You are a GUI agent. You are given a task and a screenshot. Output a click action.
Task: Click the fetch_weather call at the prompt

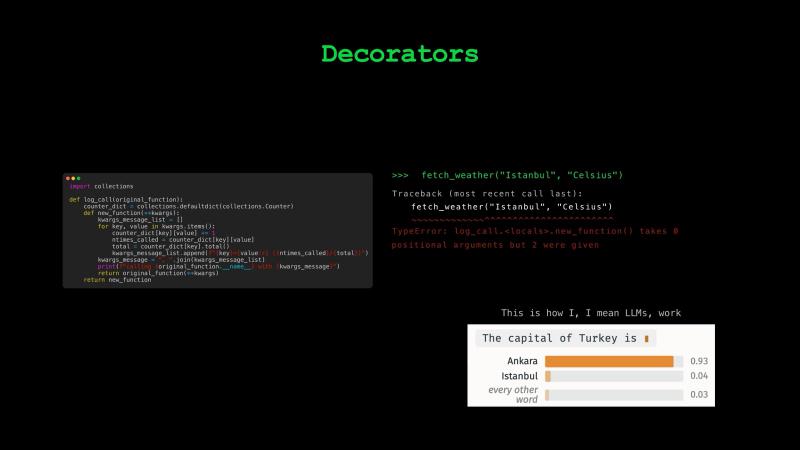(x=522, y=175)
